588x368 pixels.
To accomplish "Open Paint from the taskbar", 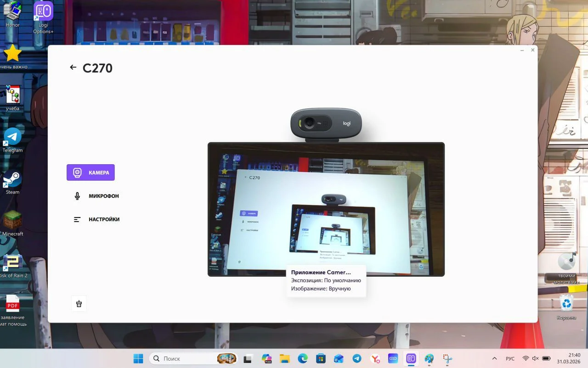I will point(429,358).
